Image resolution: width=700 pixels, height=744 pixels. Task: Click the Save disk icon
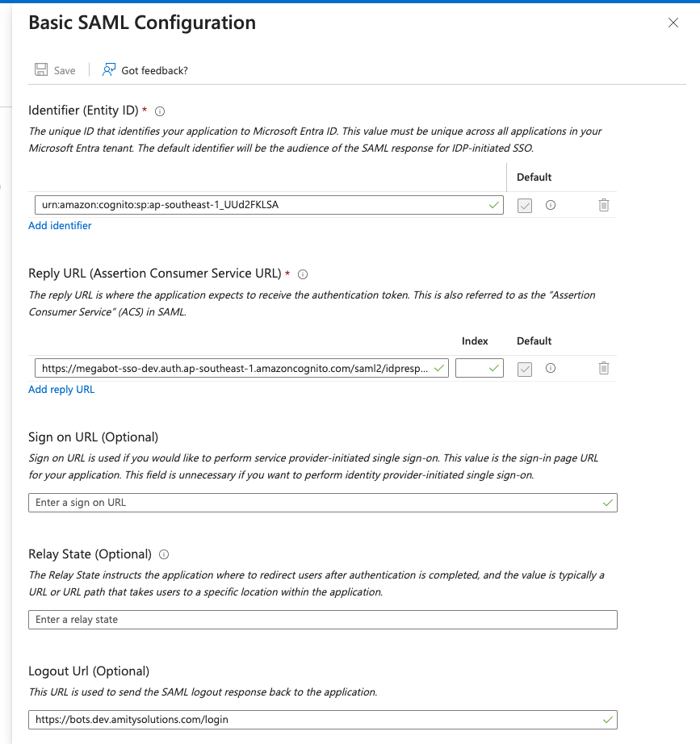[x=41, y=70]
